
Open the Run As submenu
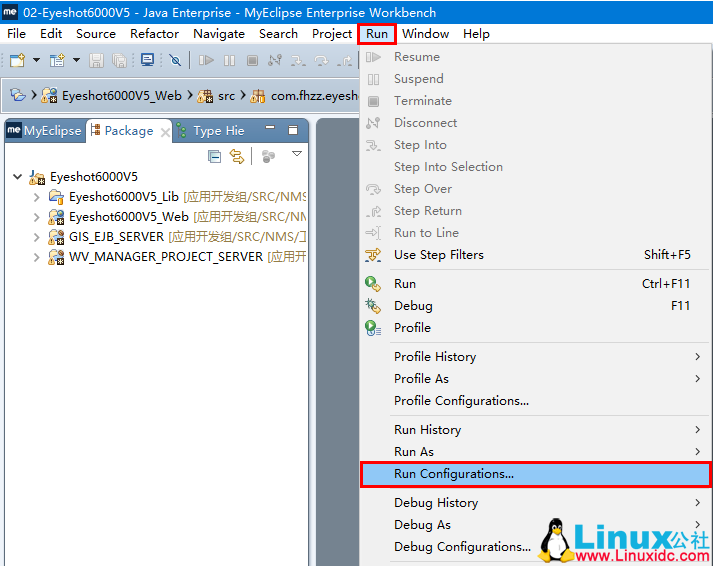coord(536,451)
